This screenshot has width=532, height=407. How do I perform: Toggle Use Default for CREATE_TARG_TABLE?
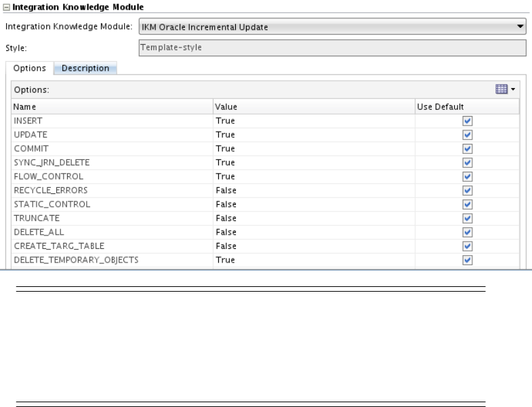(468, 246)
